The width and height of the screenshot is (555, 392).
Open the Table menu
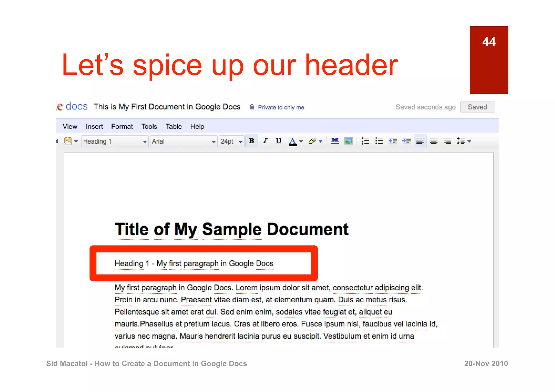(x=174, y=127)
